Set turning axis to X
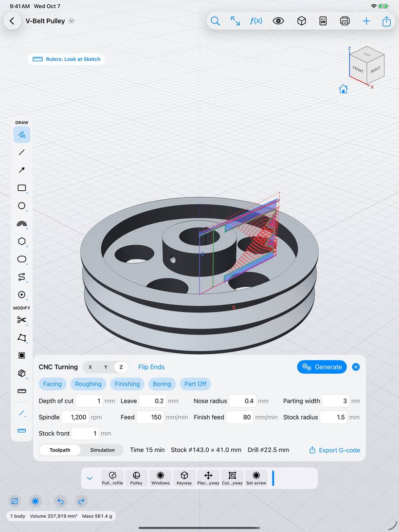The height and width of the screenshot is (532, 399). [x=90, y=367]
